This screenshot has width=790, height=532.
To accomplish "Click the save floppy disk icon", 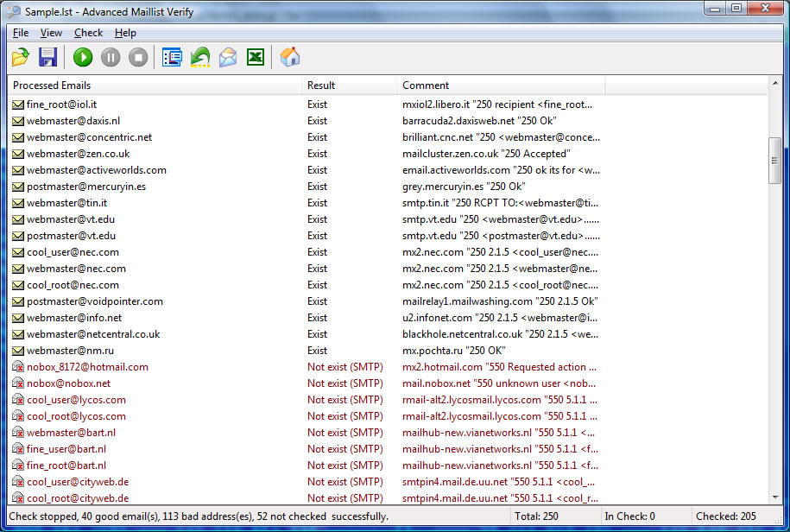I will (x=48, y=58).
